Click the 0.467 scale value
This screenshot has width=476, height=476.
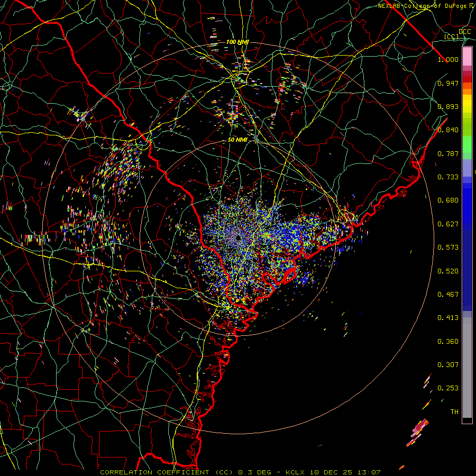(448, 295)
